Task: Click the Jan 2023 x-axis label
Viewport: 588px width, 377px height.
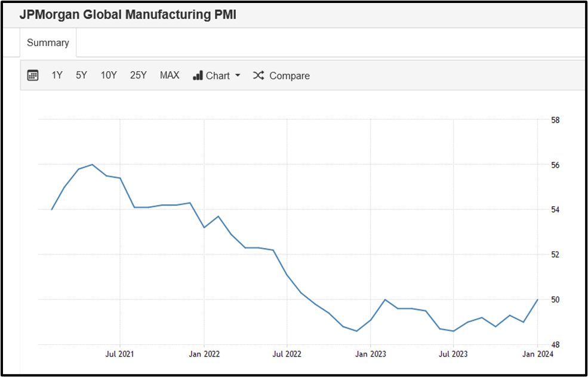Action: pos(370,354)
